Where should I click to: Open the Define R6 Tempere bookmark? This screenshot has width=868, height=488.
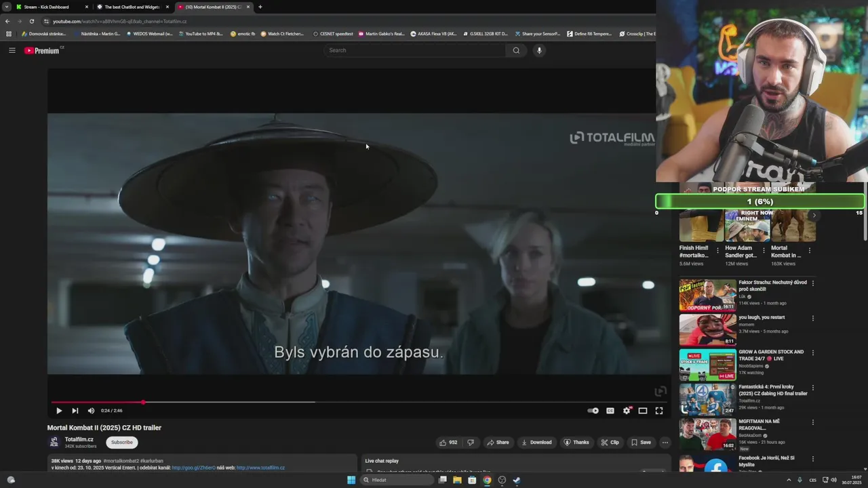[x=589, y=34]
